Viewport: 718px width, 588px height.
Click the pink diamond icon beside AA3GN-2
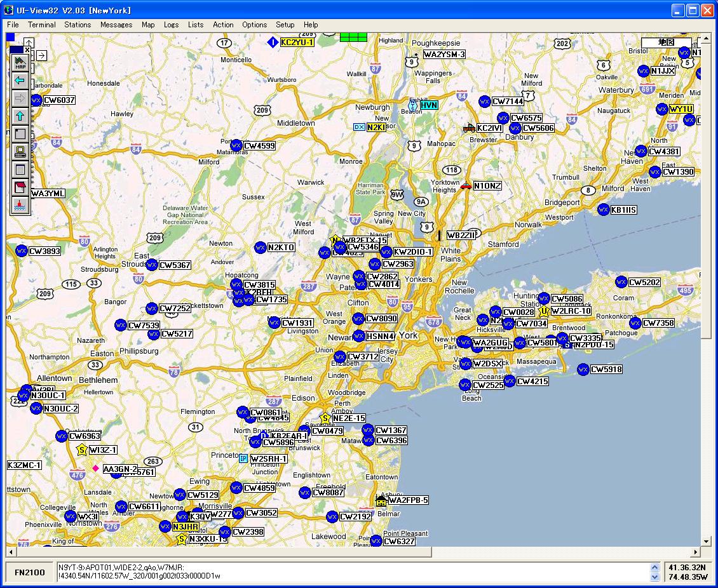click(x=95, y=468)
